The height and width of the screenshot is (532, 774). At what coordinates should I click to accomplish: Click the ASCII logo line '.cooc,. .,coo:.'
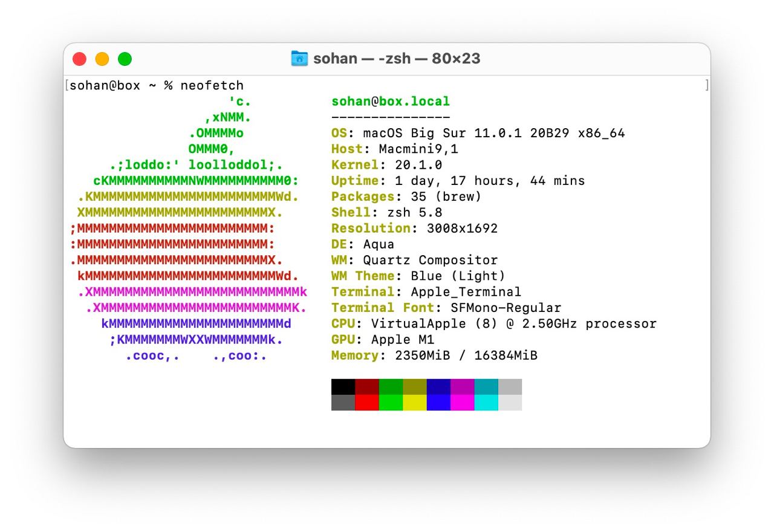(x=196, y=355)
